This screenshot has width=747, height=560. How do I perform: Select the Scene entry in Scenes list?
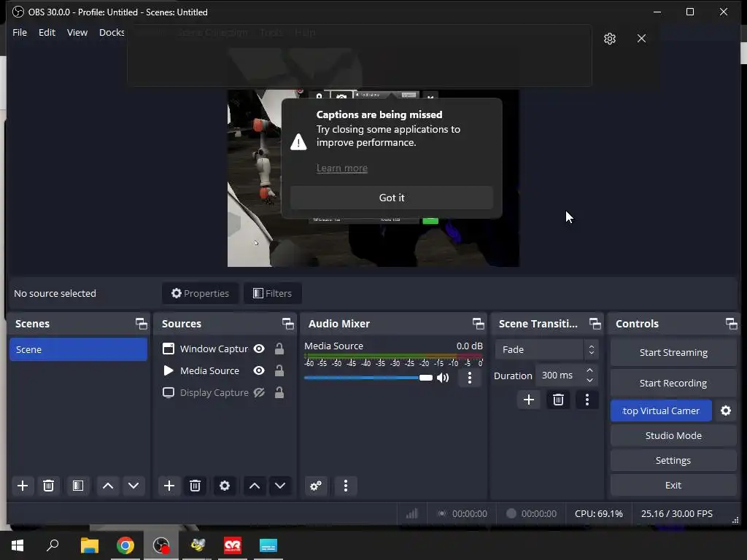coord(79,349)
